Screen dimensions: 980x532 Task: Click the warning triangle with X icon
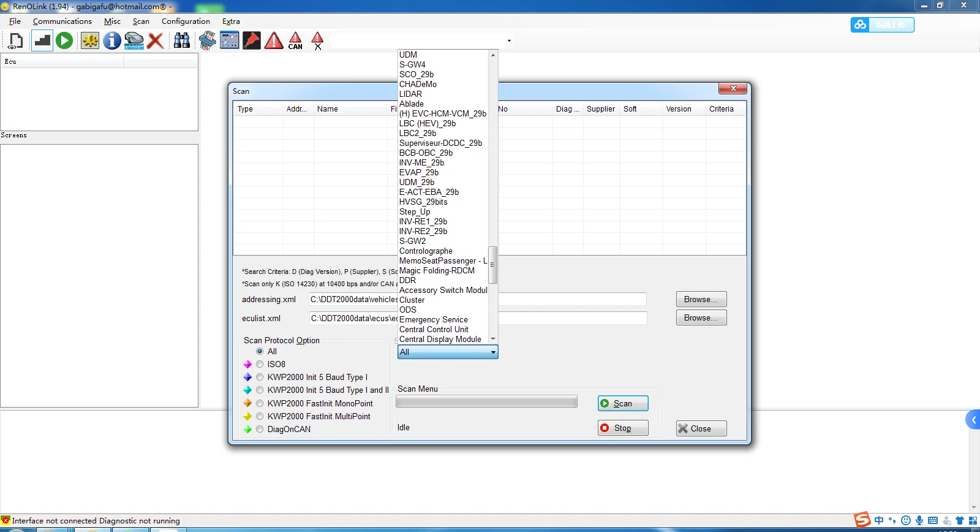coord(317,41)
